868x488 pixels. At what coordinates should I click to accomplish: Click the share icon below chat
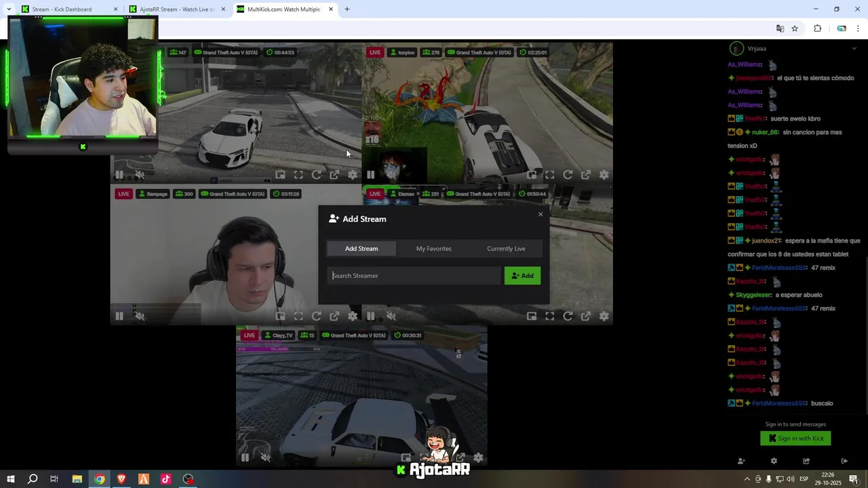point(806,461)
